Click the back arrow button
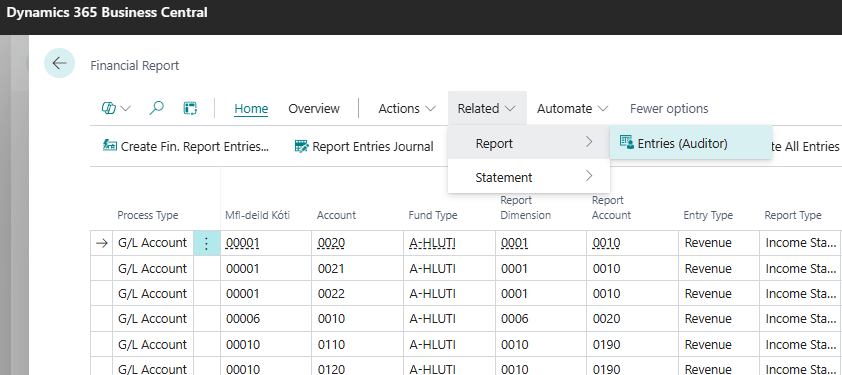Screen dimensions: 842x375 coord(59,63)
